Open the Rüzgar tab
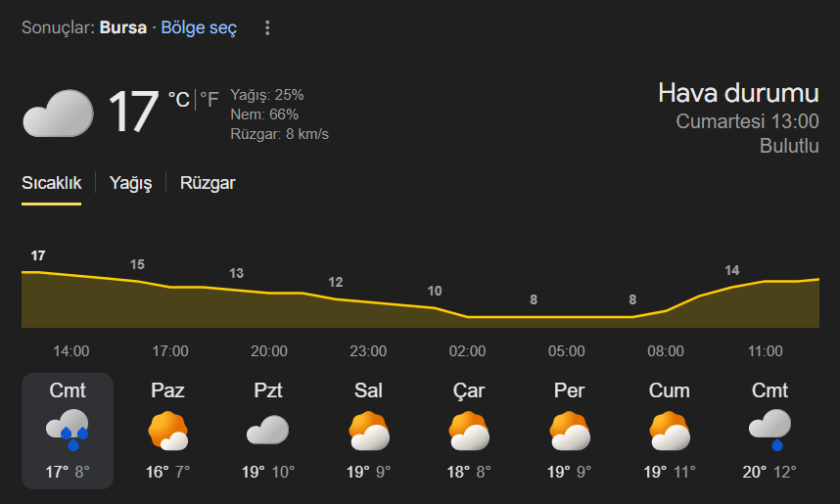The image size is (840, 504). coord(208,183)
